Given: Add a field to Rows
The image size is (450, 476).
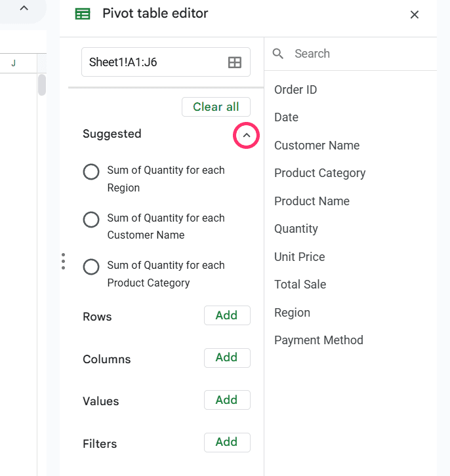Looking at the screenshot, I should [227, 315].
